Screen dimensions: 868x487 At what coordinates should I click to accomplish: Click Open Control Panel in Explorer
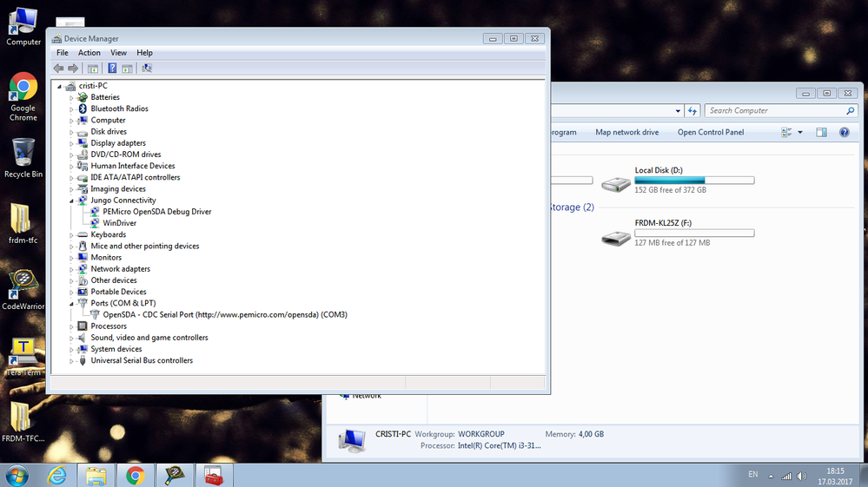point(710,132)
